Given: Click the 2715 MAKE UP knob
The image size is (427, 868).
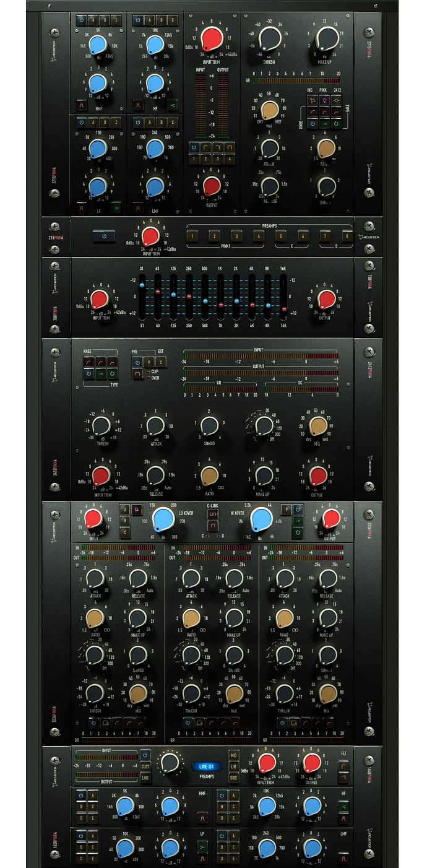Looking at the screenshot, I should [327, 38].
